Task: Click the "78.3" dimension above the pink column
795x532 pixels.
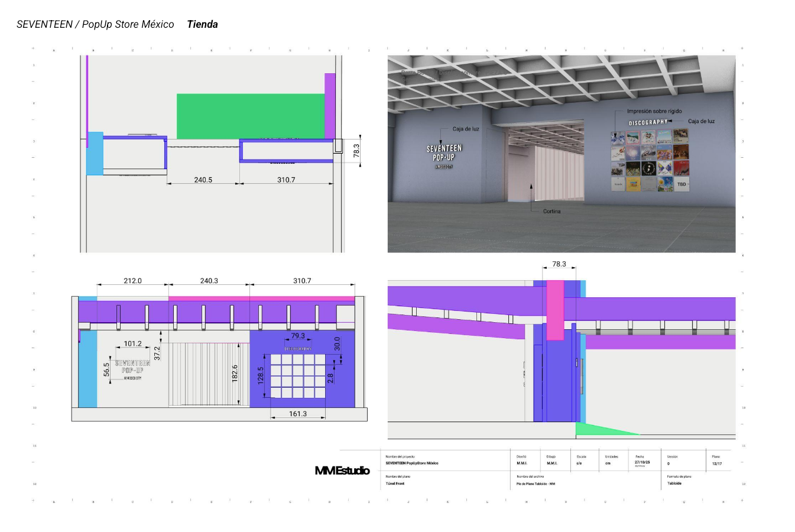Action: (x=559, y=264)
